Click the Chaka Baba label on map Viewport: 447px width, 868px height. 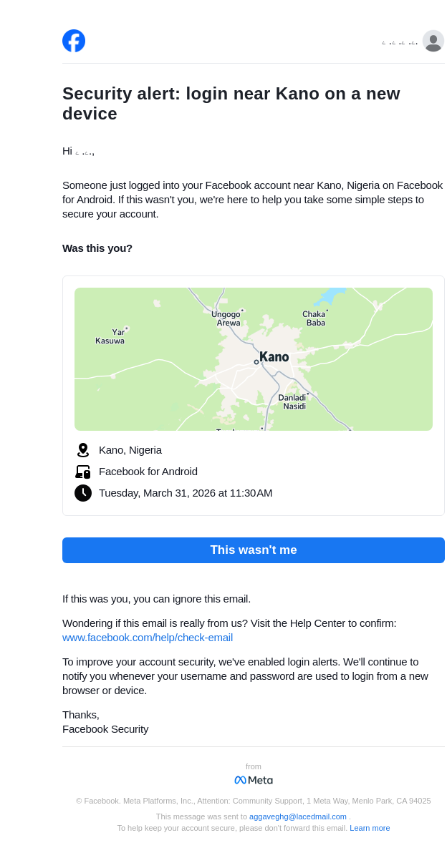314,318
